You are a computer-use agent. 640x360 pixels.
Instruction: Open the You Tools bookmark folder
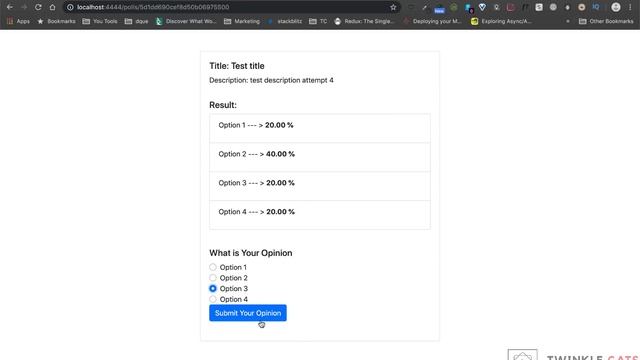[100, 21]
